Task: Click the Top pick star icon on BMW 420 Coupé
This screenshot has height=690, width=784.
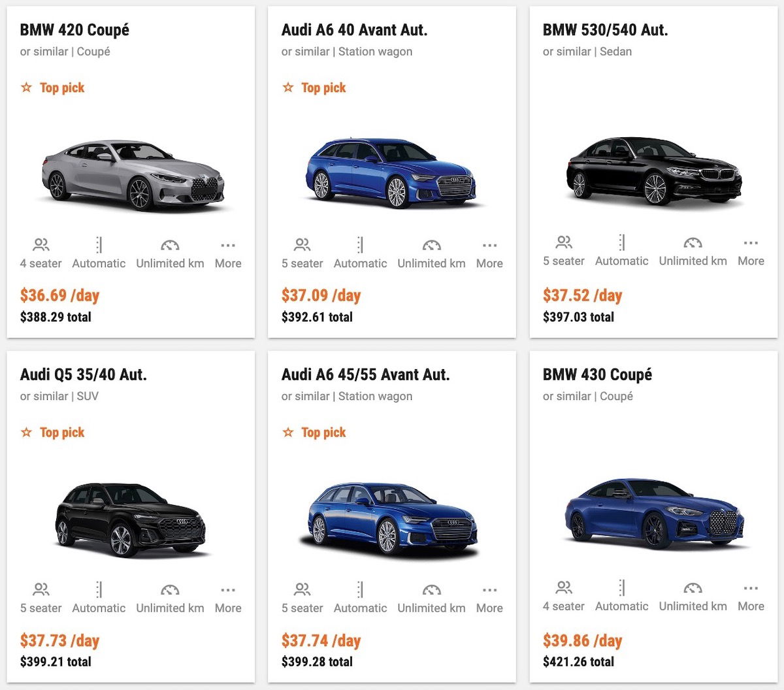Action: click(x=27, y=86)
